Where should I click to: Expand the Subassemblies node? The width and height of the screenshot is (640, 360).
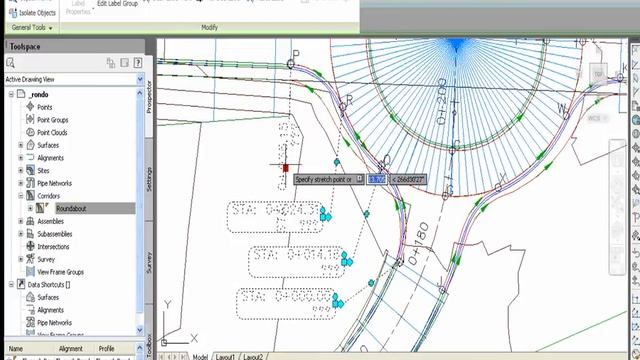tap(20, 233)
